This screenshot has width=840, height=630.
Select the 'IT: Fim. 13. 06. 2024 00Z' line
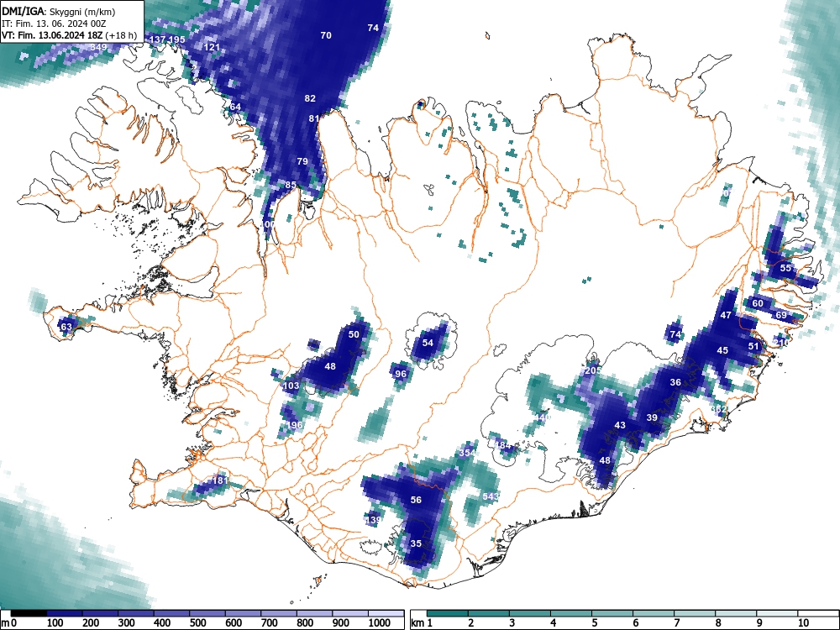tap(52, 24)
